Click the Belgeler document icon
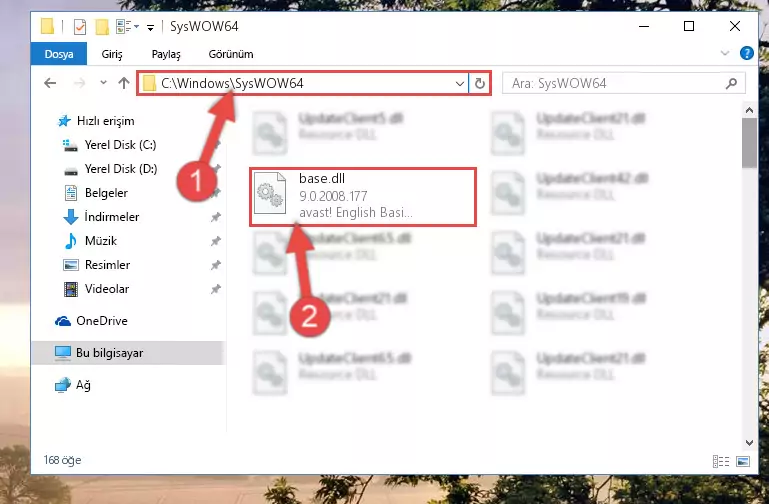This screenshot has width=769, height=504. (x=71, y=193)
